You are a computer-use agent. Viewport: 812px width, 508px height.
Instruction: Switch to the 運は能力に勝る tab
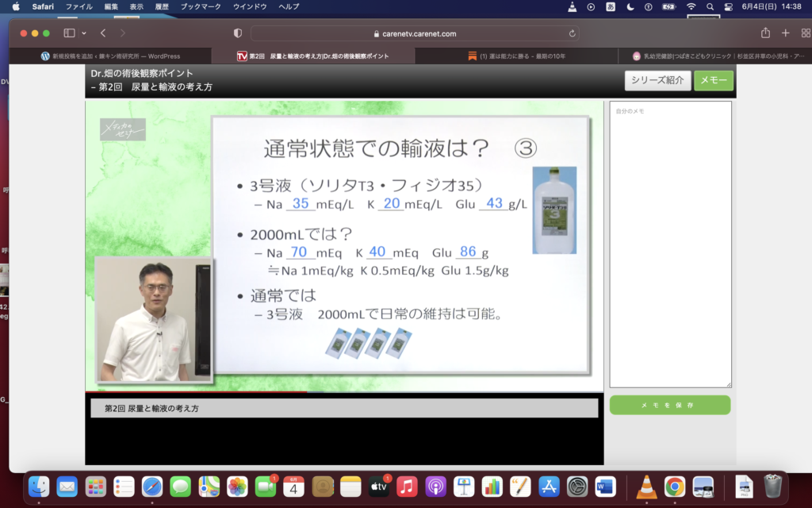pyautogui.click(x=514, y=56)
